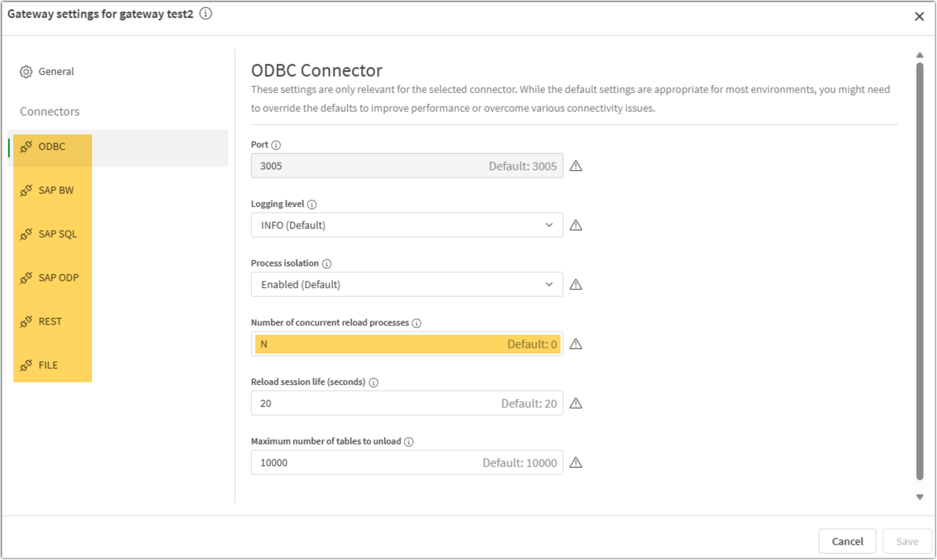Close the Gateway settings dialog
This screenshot has width=937, height=560.
(920, 16)
